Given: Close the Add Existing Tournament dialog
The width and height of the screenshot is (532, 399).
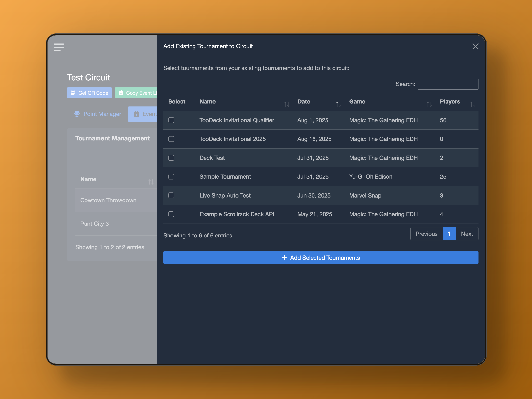Looking at the screenshot, I should [475, 46].
